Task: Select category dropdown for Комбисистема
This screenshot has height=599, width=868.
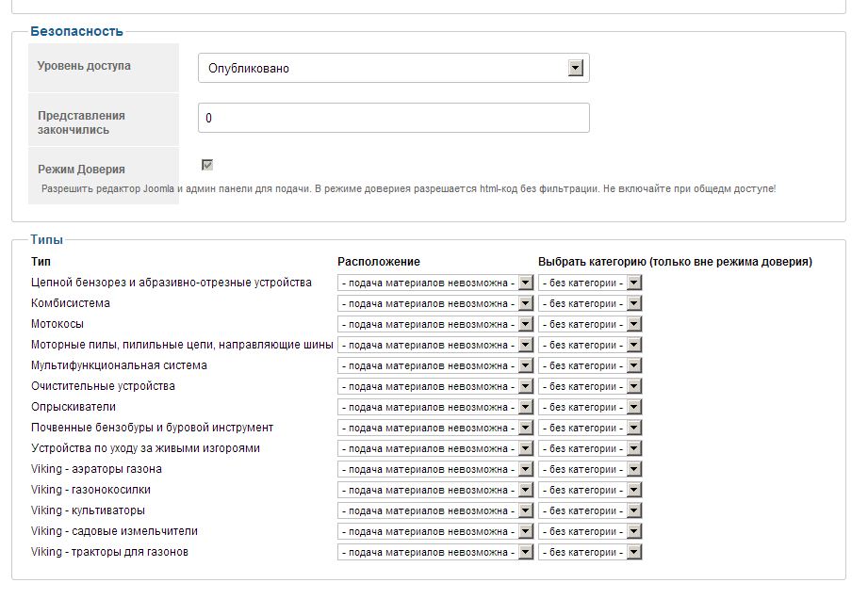Action: (590, 303)
